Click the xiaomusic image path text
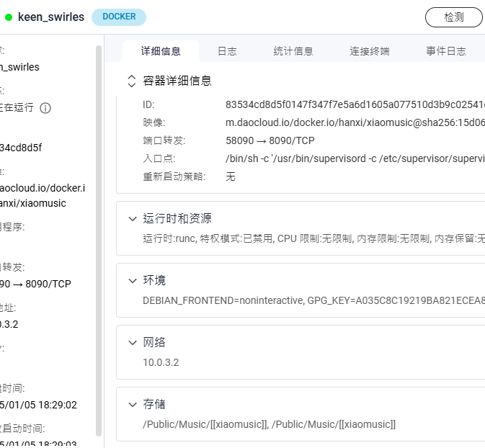The width and height of the screenshot is (485, 448). tap(353, 122)
